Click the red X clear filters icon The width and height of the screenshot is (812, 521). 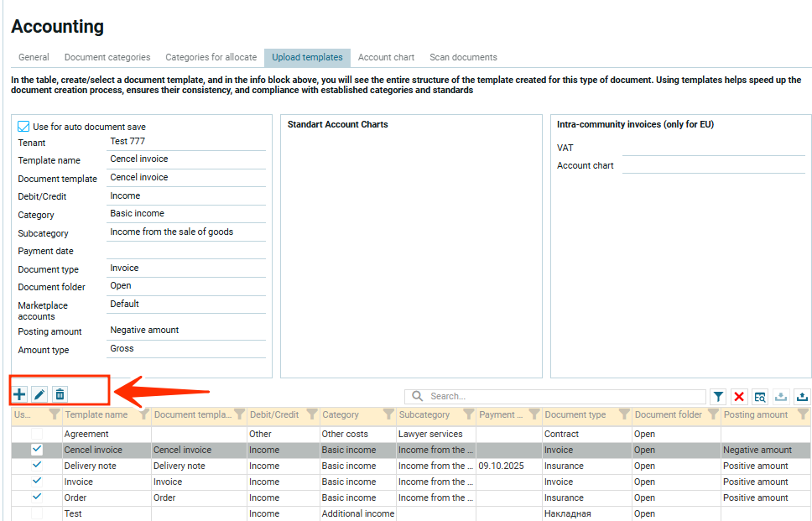coord(739,397)
